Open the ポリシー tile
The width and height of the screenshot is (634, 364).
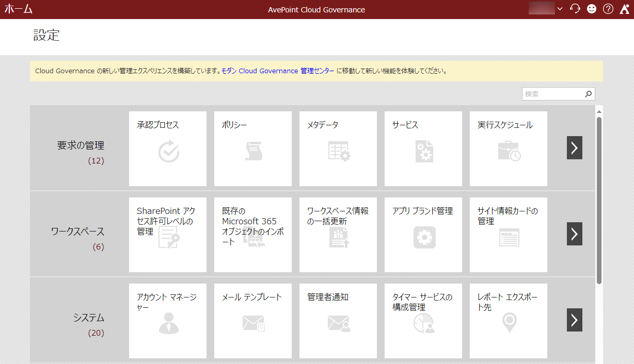(253, 148)
